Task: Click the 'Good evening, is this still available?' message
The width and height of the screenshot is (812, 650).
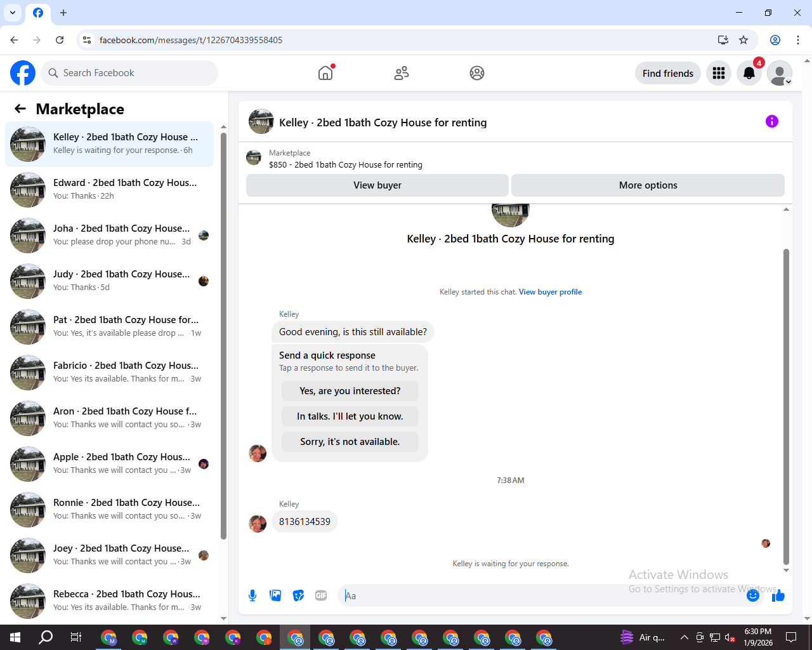Action: (x=353, y=332)
